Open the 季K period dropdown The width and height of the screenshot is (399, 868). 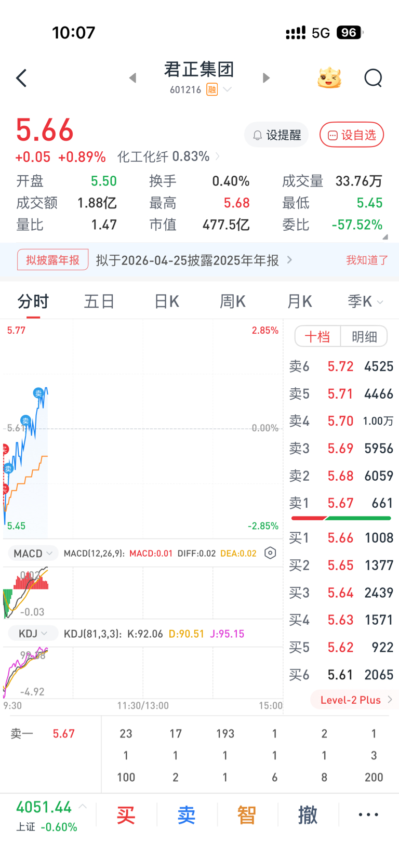365,301
